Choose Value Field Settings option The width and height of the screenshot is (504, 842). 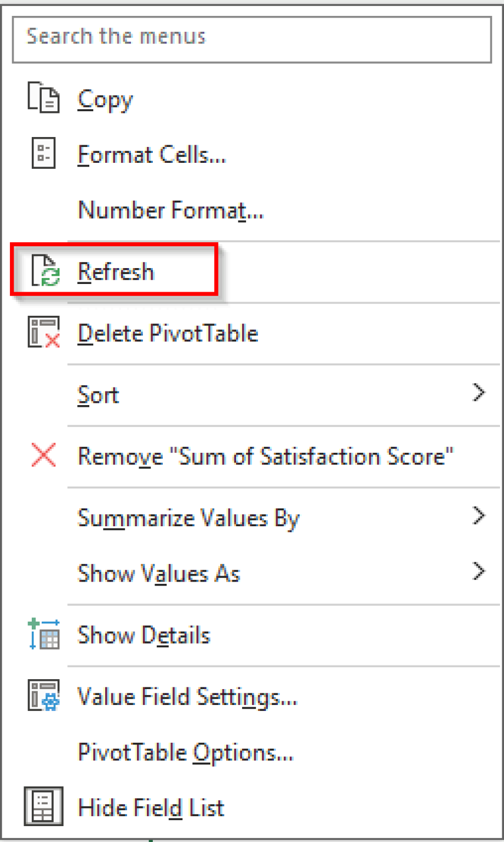click(187, 696)
